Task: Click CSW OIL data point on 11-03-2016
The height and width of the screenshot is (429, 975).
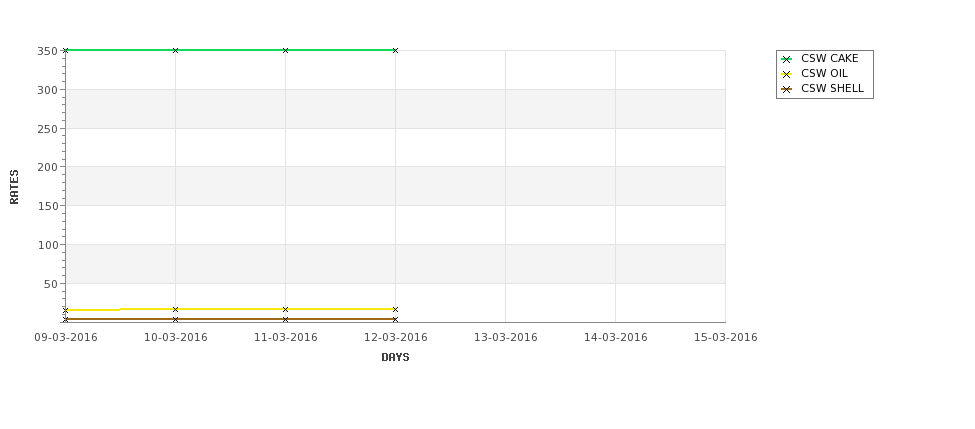Action: click(285, 309)
